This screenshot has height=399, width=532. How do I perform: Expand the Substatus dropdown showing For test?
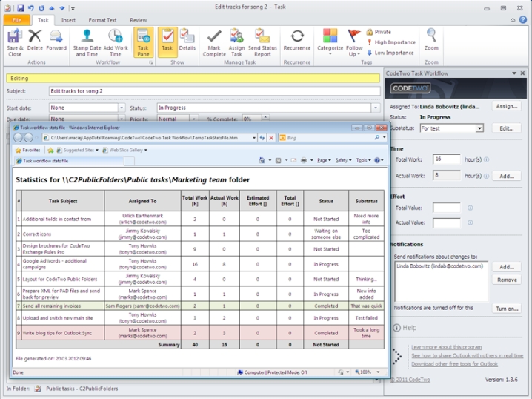(x=479, y=128)
